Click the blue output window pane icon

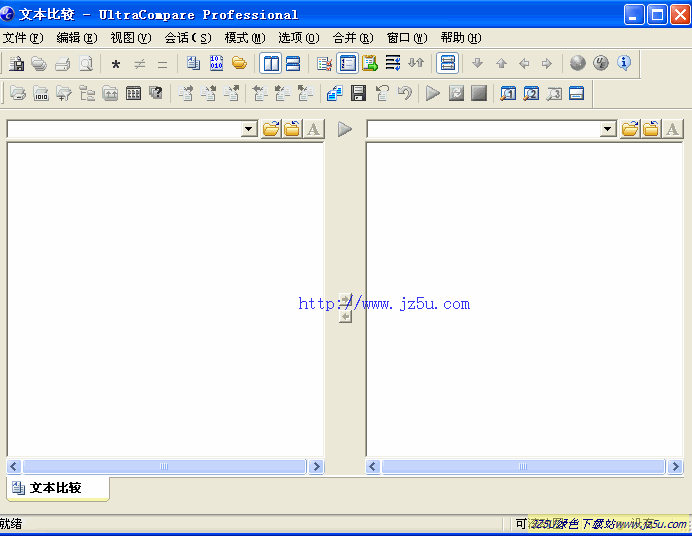pyautogui.click(x=576, y=94)
